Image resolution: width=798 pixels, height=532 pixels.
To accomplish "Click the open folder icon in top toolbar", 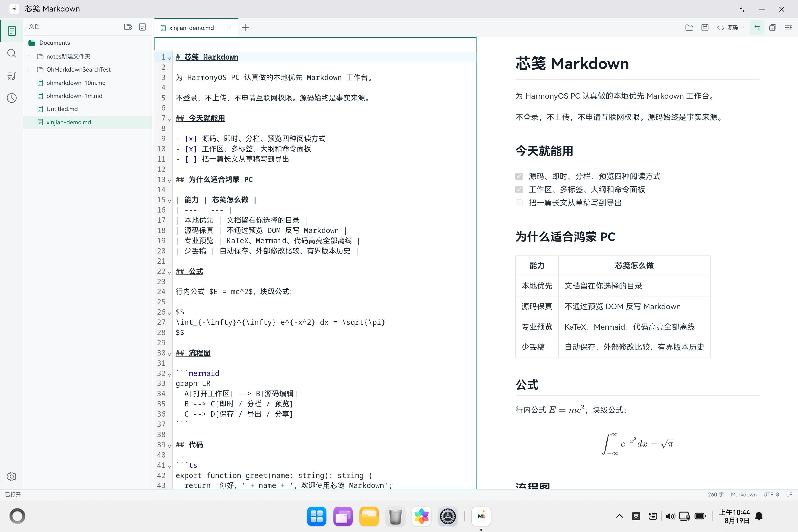I will click(689, 27).
